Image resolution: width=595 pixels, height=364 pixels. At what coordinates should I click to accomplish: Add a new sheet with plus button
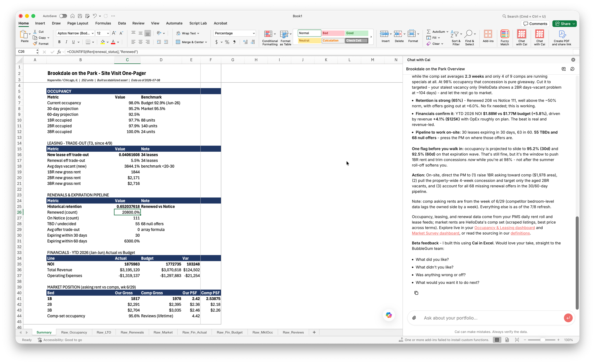pyautogui.click(x=314, y=332)
